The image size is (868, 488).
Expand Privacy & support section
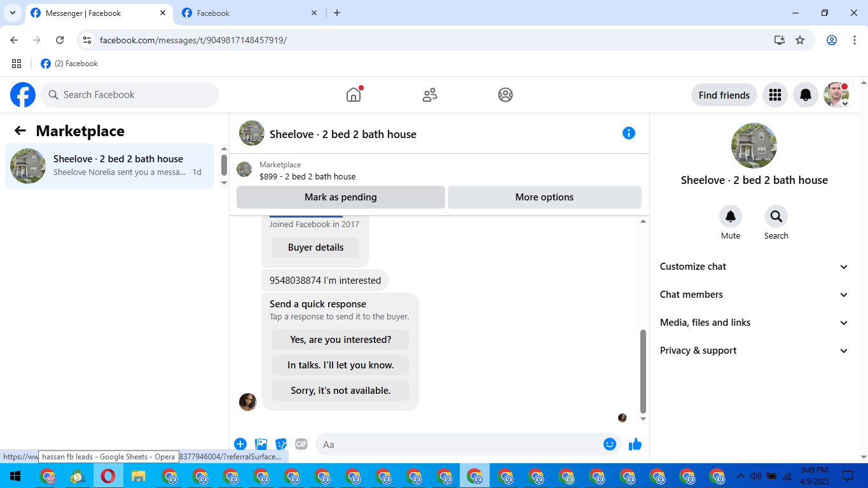pos(754,351)
